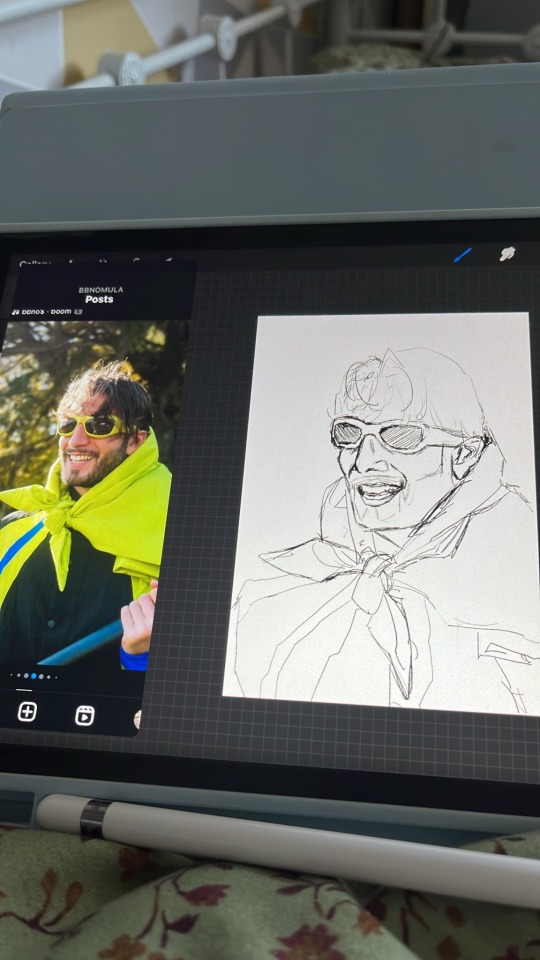Tap the carousel page indicator dots
The height and width of the screenshot is (960, 540).
tap(34, 677)
